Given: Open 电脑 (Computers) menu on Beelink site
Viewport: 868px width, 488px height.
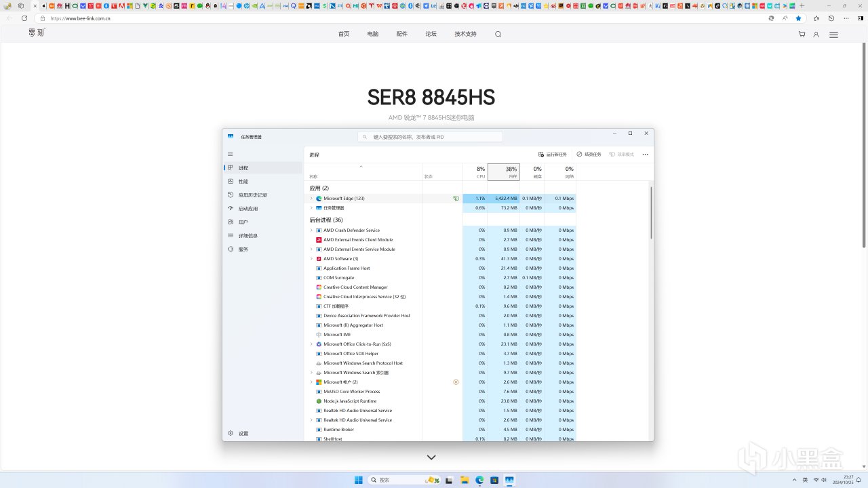Looking at the screenshot, I should point(373,34).
